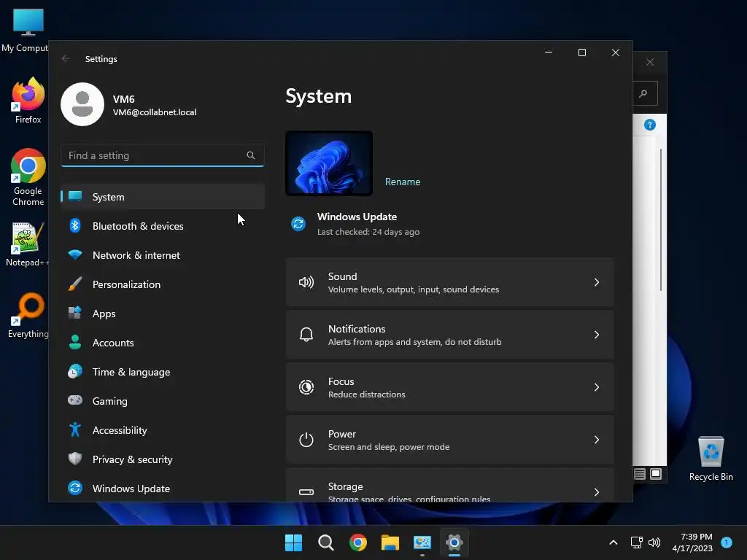
Task: Click the System monitor icon in sidebar
Action: [75, 196]
